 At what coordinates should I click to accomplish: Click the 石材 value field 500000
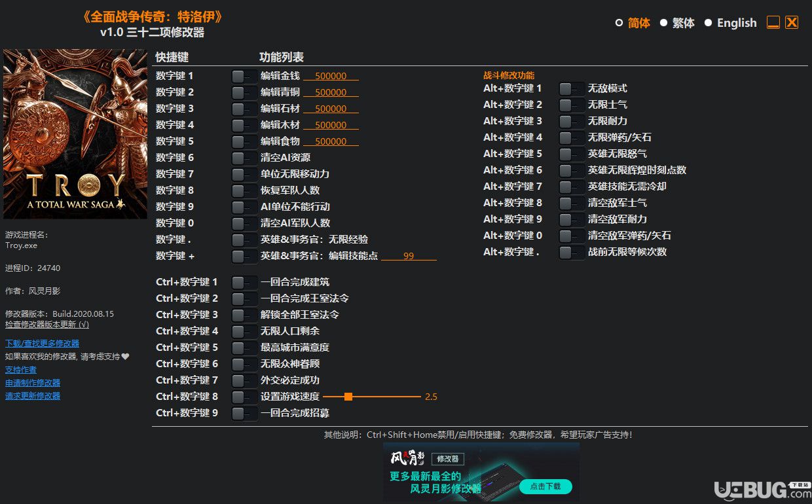pos(331,109)
